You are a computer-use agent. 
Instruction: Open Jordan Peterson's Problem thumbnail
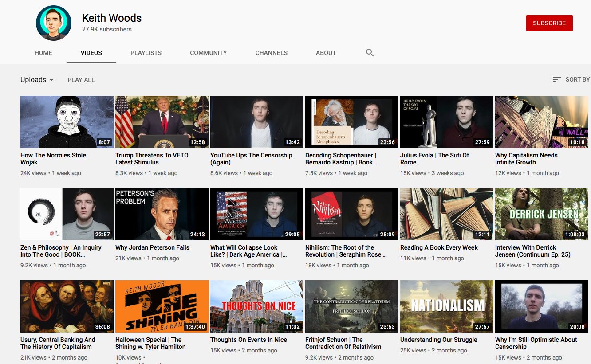(x=162, y=214)
